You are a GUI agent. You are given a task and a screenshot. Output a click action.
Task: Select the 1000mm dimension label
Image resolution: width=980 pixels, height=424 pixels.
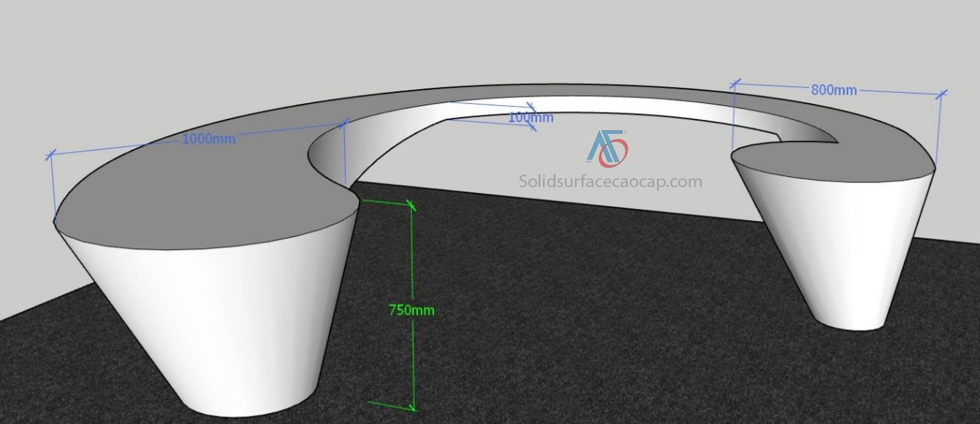208,138
